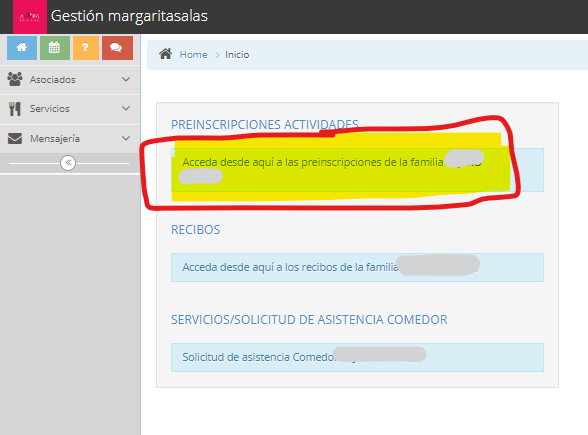Screen dimensions: 588x435
Task: Expand the Mensajería menu chevron
Action: (x=126, y=138)
